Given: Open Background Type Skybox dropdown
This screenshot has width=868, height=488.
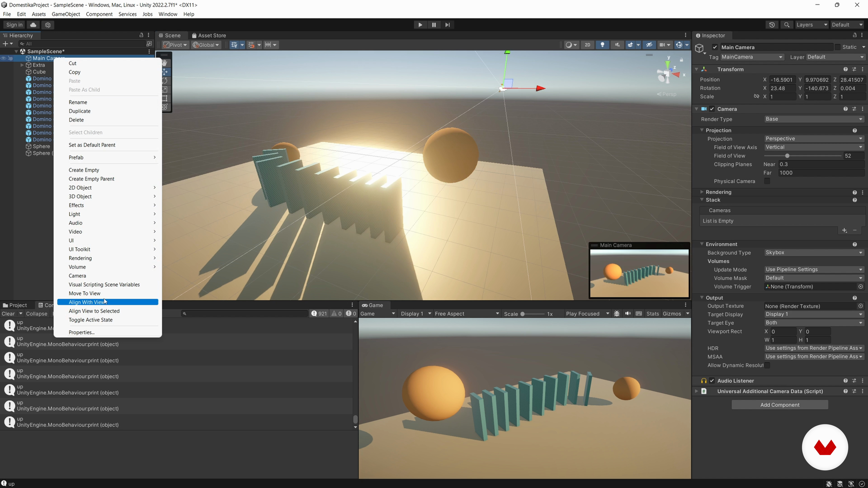Looking at the screenshot, I should (x=814, y=252).
